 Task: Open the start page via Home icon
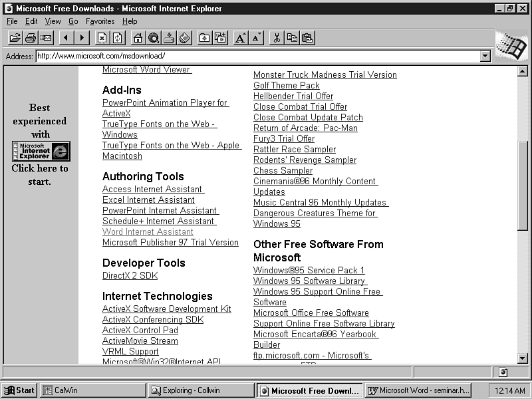[138, 38]
